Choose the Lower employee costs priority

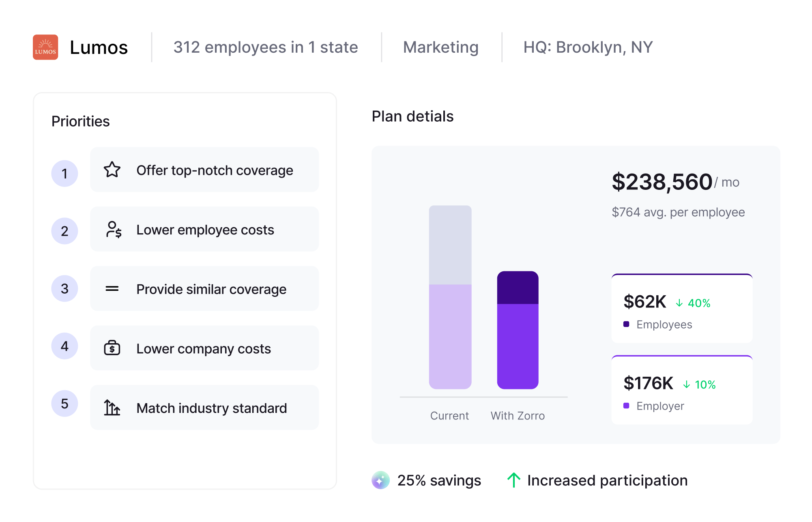pos(204,230)
